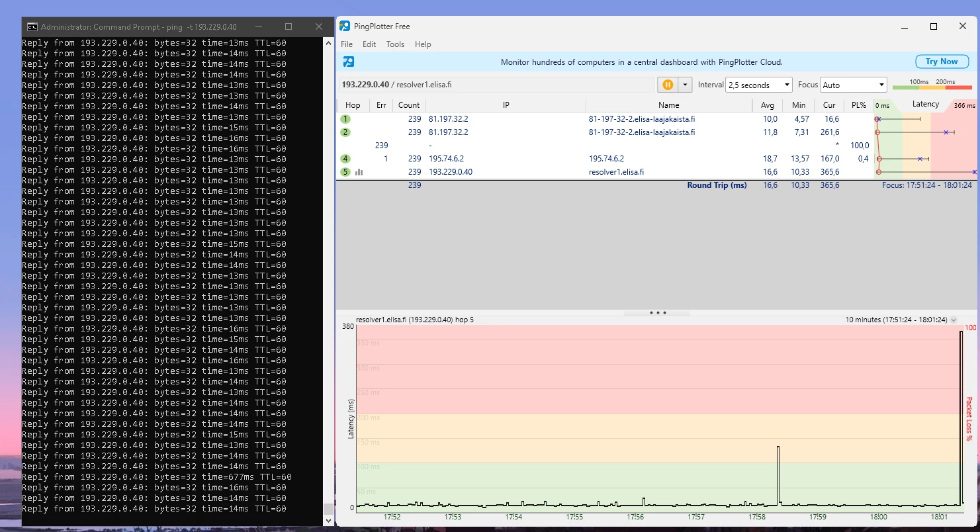Click PingPlotter Free title bar logo
The width and height of the screenshot is (980, 532).
345,26
